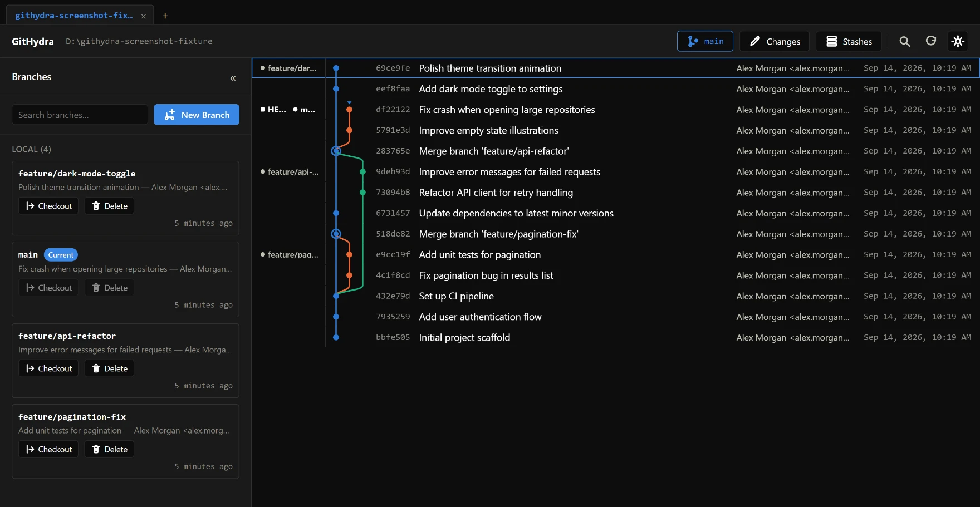Select feature/dark-mode-toggle card title

pyautogui.click(x=77, y=173)
